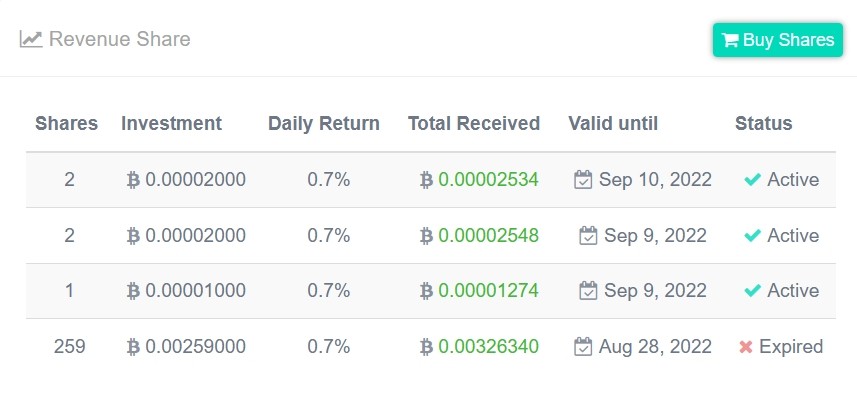Viewport: 857px width, 396px height.
Task: Click the bitcoin icon beside 0.00326340
Action: (x=426, y=347)
